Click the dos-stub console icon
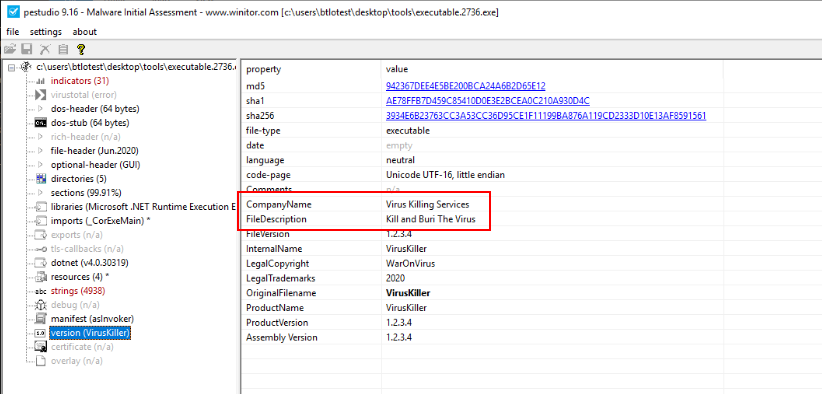The width and height of the screenshot is (822, 394). [x=40, y=123]
